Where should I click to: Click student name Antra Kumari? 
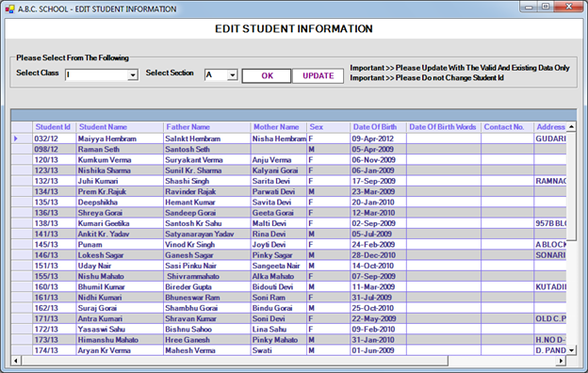pos(120,318)
